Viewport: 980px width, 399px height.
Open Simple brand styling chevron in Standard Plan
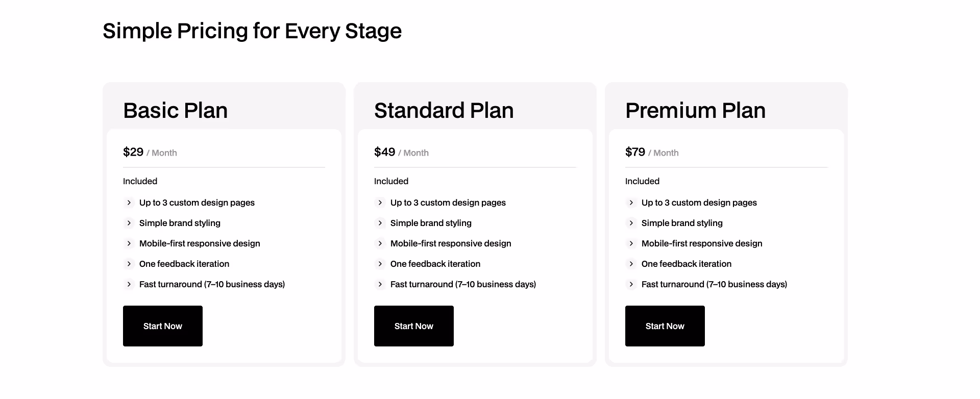380,223
